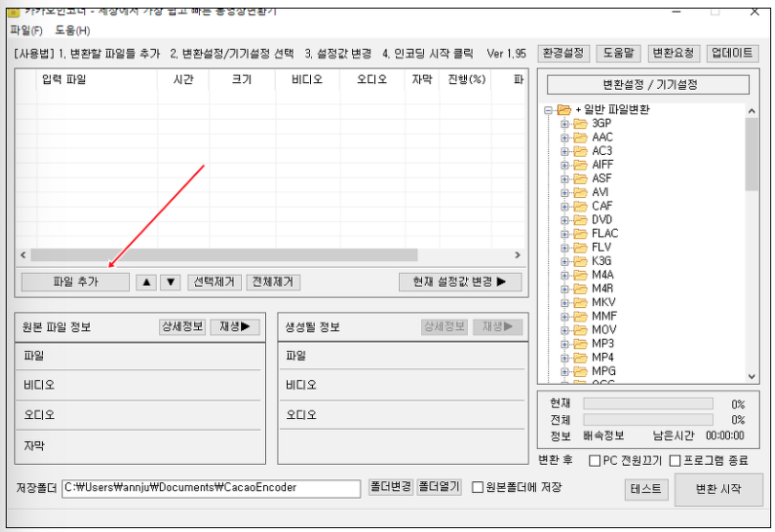
Task: Click the 현재 progress bar
Action: click(x=648, y=404)
